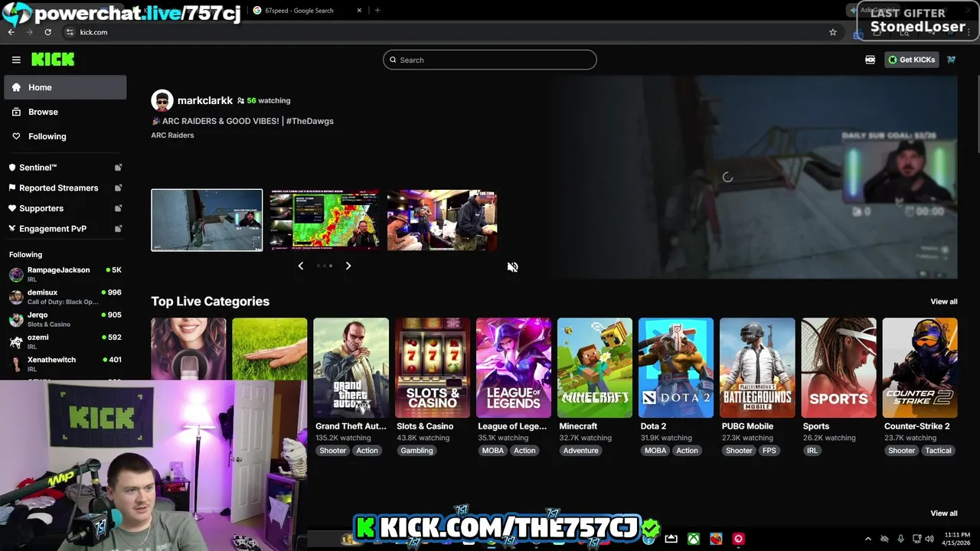Open the hamburger sidebar menu
980x551 pixels.
click(16, 60)
